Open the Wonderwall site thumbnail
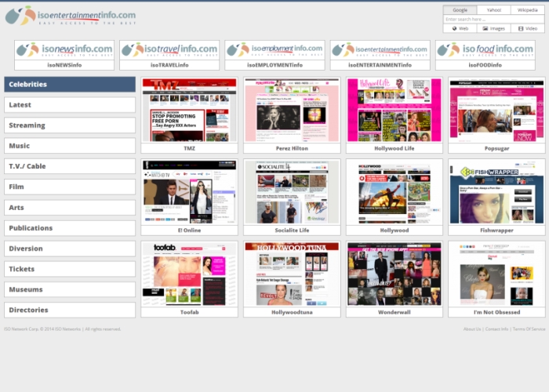 (394, 274)
